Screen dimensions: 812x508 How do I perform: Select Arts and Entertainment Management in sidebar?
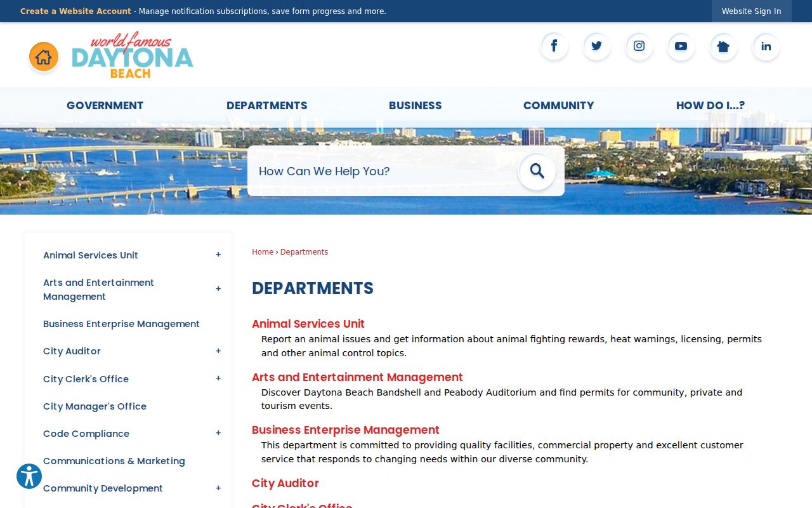click(98, 290)
